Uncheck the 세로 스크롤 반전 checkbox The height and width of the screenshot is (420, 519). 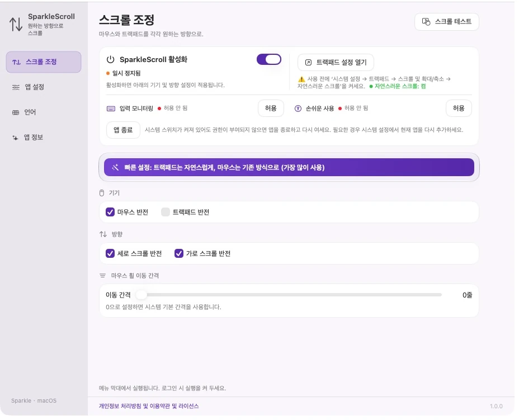click(110, 253)
